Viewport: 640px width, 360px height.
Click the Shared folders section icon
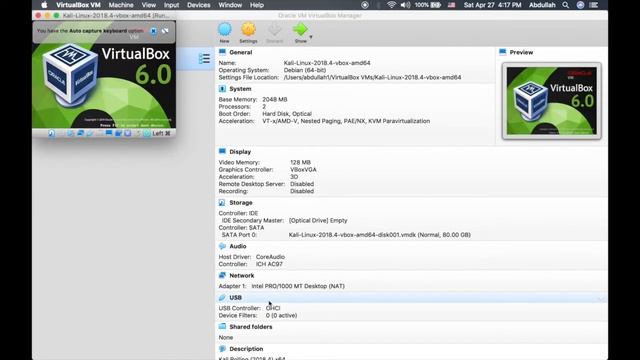pos(222,327)
